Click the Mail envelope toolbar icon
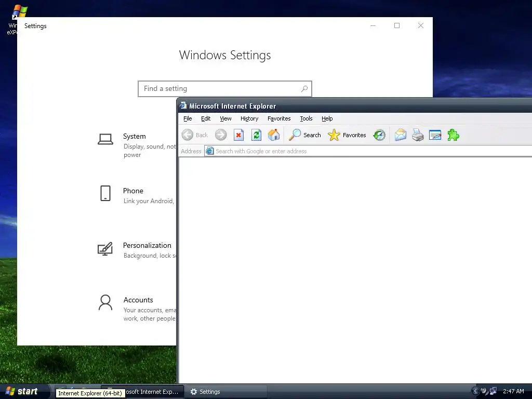 (401, 135)
